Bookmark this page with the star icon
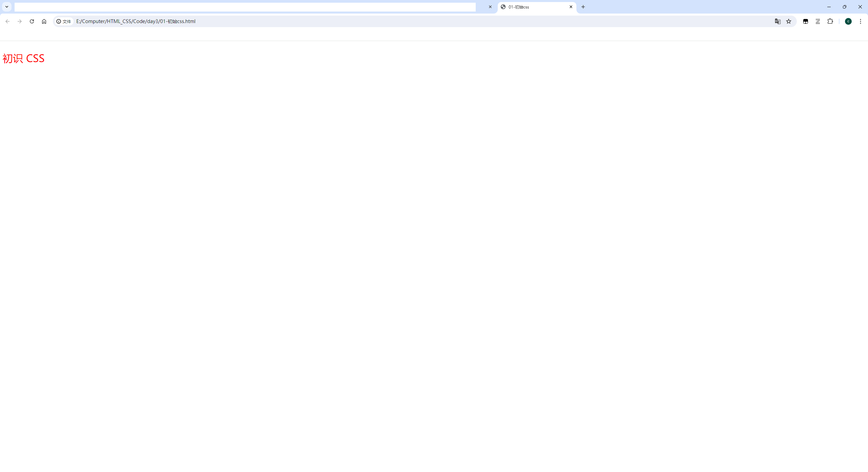This screenshot has height=472, width=868. pyautogui.click(x=789, y=21)
